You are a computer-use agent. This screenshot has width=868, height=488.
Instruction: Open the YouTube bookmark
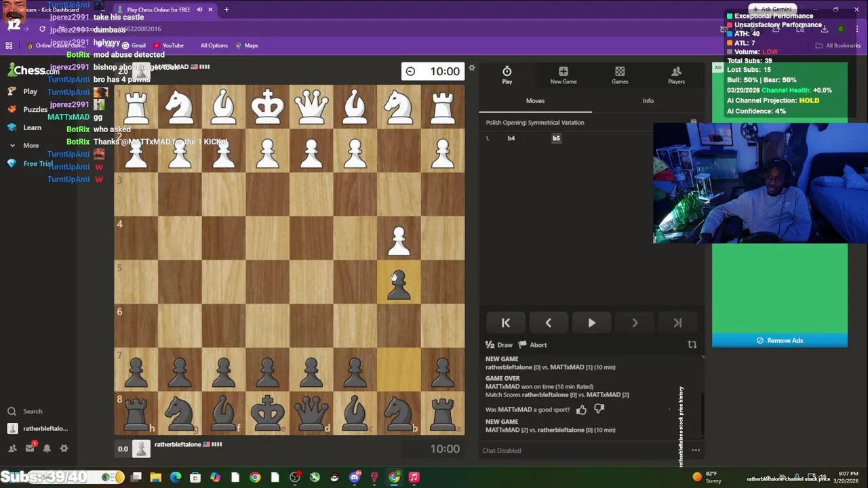pyautogui.click(x=168, y=45)
